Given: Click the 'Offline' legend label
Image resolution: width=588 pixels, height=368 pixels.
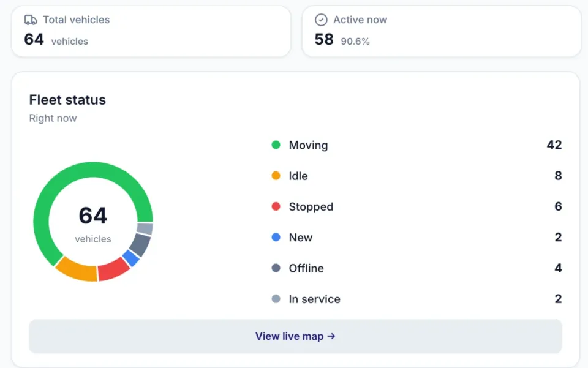Looking at the screenshot, I should pos(306,268).
